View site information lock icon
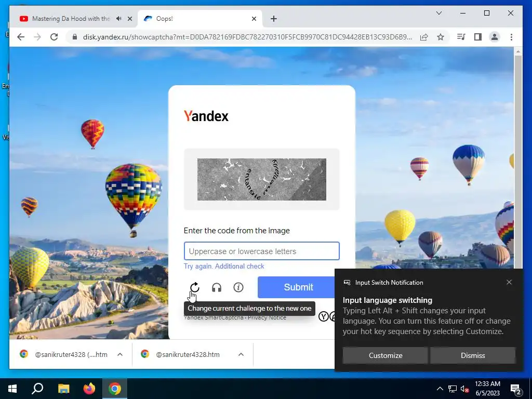The width and height of the screenshot is (532, 399). [x=75, y=37]
